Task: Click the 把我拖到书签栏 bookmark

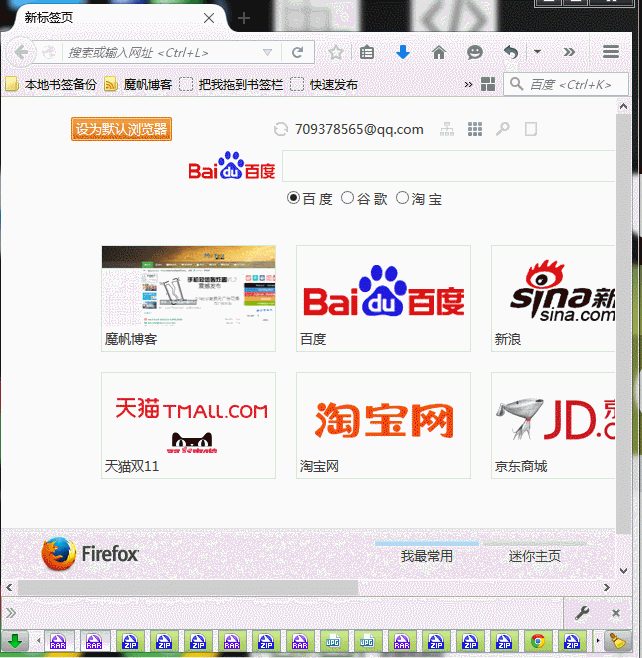Action: click(231, 84)
